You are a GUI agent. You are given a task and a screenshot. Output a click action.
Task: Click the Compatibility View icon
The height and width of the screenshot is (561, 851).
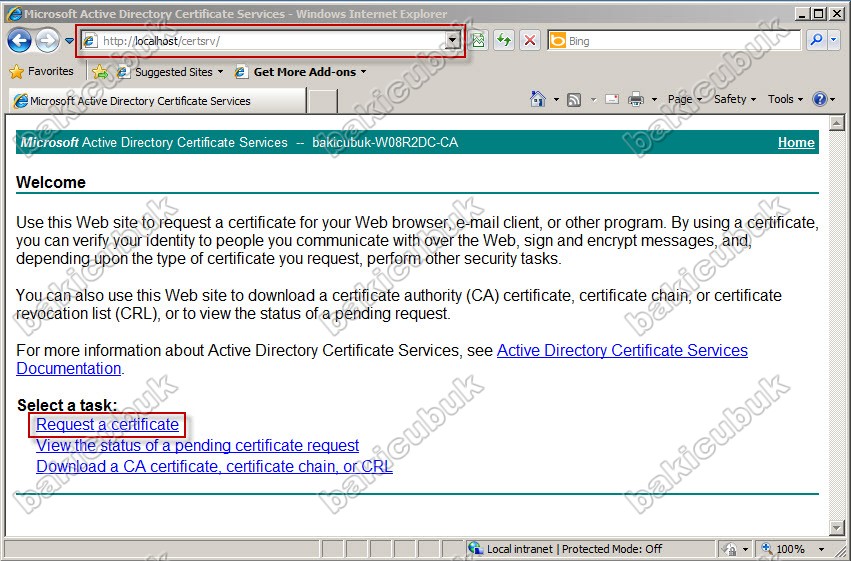(478, 41)
